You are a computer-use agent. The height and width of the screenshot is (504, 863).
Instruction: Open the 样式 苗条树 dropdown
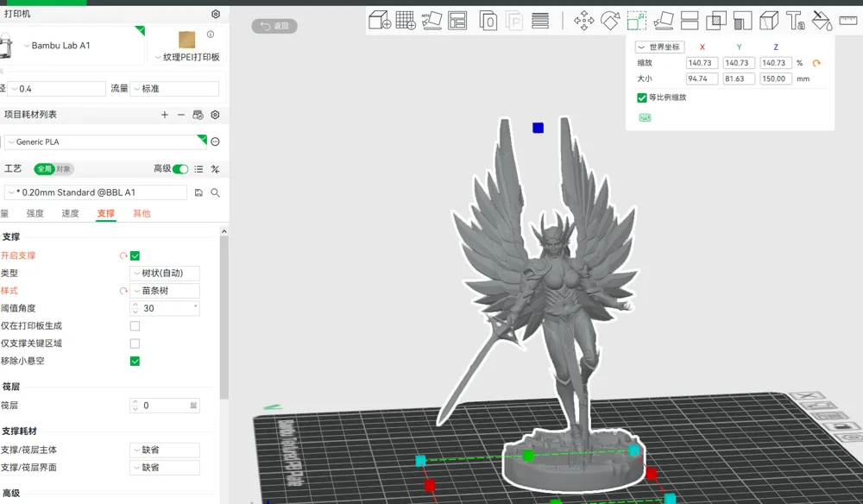tap(165, 291)
